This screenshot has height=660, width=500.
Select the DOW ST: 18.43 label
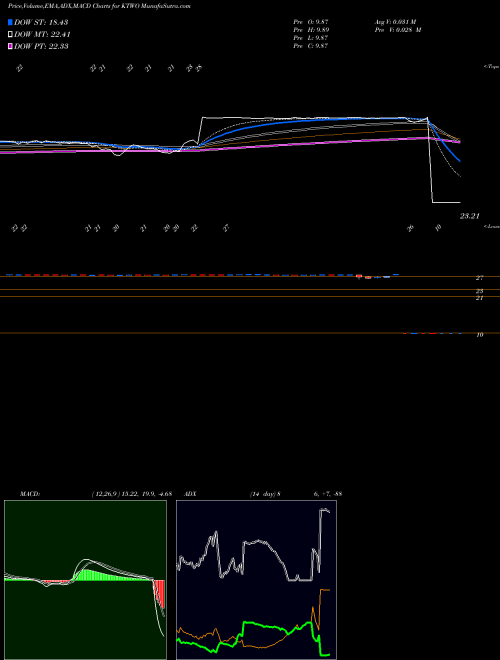[41, 22]
